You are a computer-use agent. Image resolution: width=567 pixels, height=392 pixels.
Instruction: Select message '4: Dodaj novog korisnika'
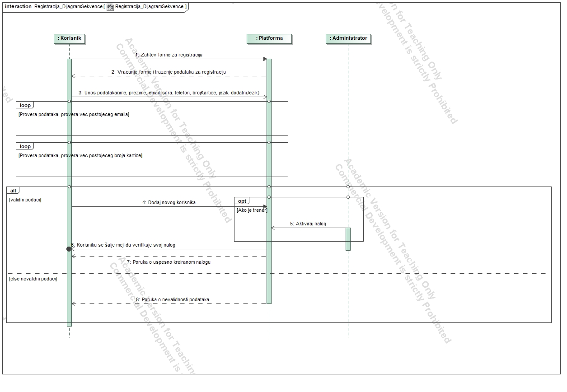pos(169,203)
